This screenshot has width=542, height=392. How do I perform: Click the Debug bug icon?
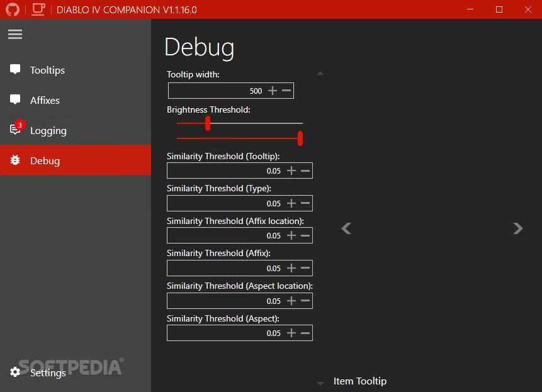[15, 160]
